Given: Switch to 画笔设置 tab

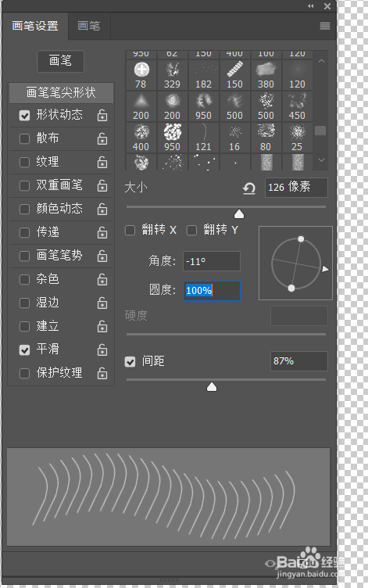Looking at the screenshot, I should [35, 26].
